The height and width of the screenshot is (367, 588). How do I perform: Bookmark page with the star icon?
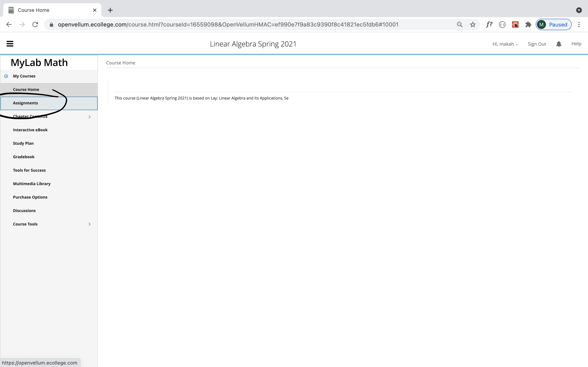point(473,24)
